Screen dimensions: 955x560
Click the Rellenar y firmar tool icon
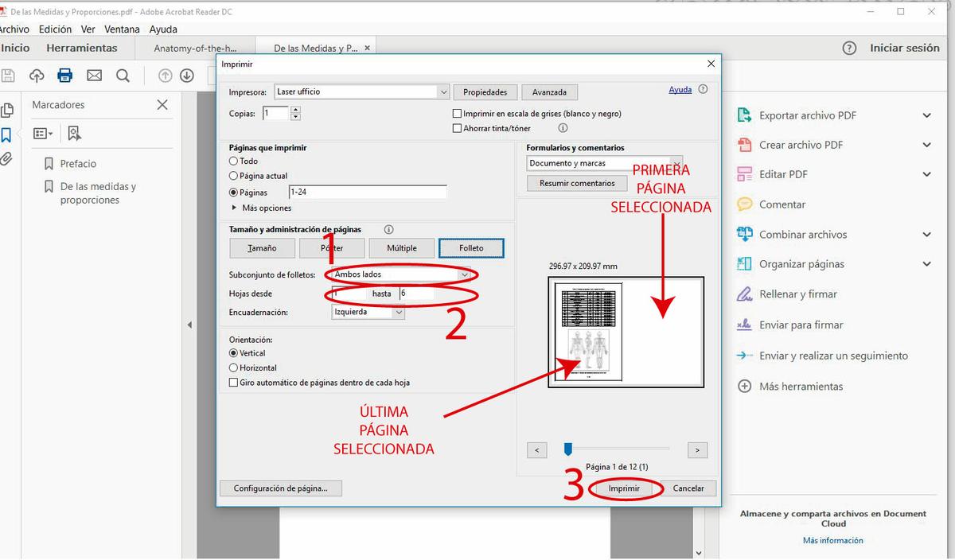745,294
